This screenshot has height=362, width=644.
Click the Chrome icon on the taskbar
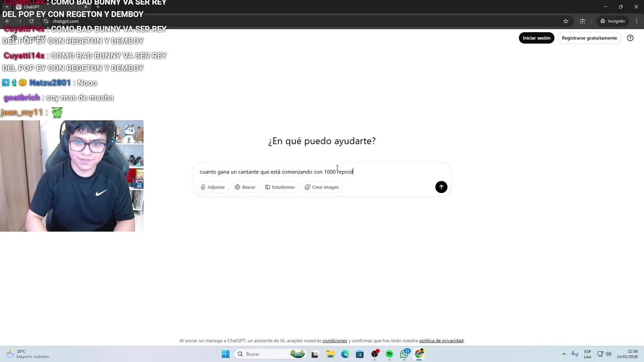point(419,354)
